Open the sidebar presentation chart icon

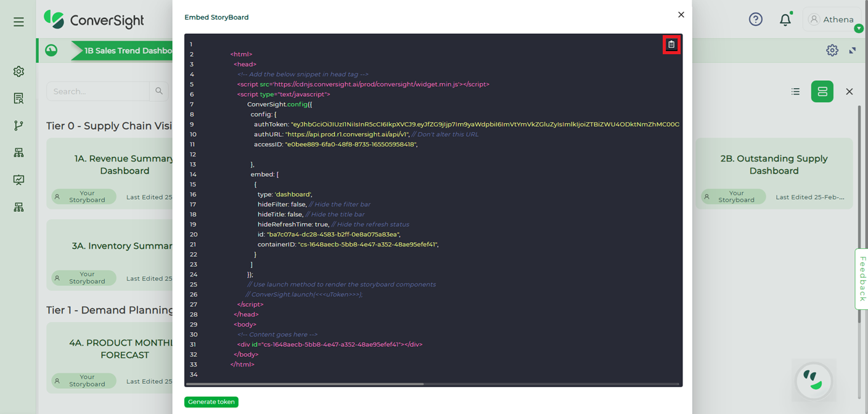tap(18, 180)
